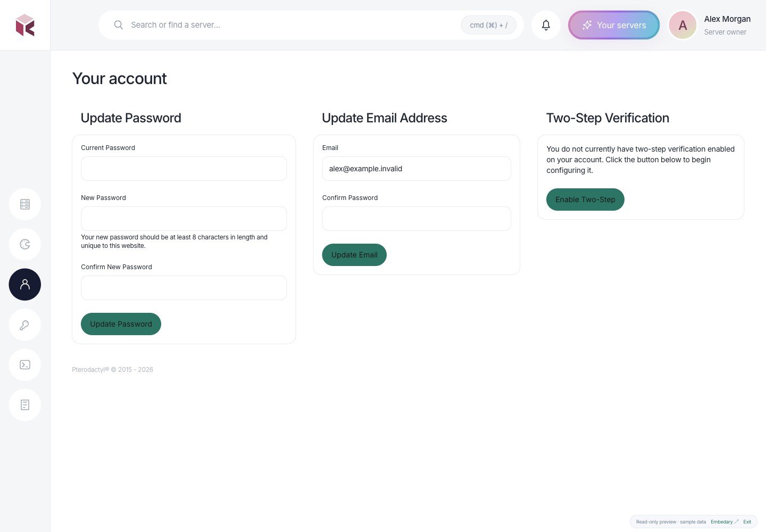Click the Your servers button
766x532 pixels.
click(x=614, y=25)
